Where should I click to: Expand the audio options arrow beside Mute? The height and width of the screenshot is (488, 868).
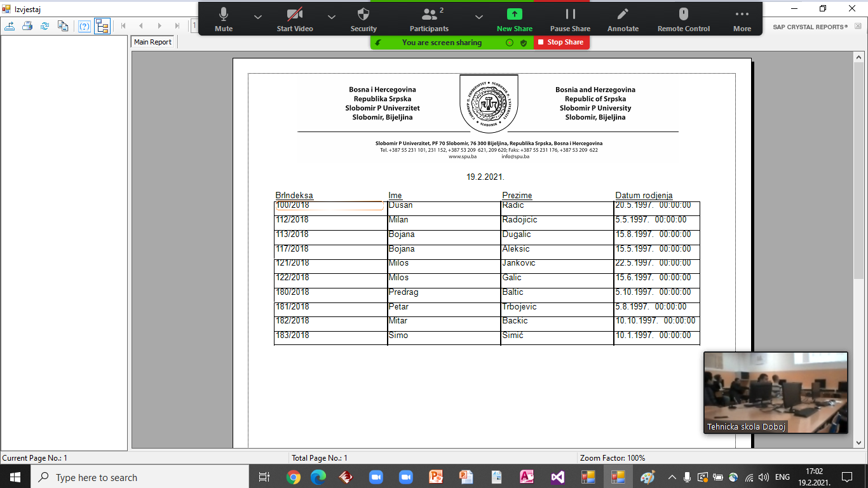pos(257,17)
